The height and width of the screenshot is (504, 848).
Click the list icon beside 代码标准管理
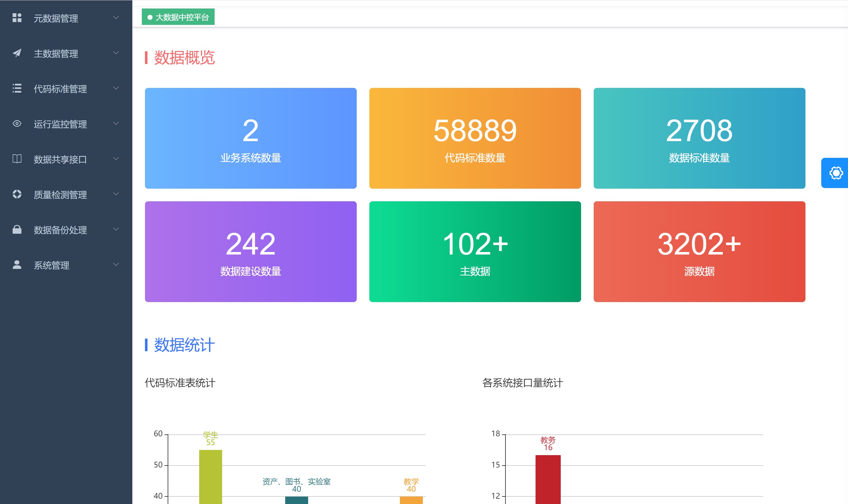click(17, 88)
